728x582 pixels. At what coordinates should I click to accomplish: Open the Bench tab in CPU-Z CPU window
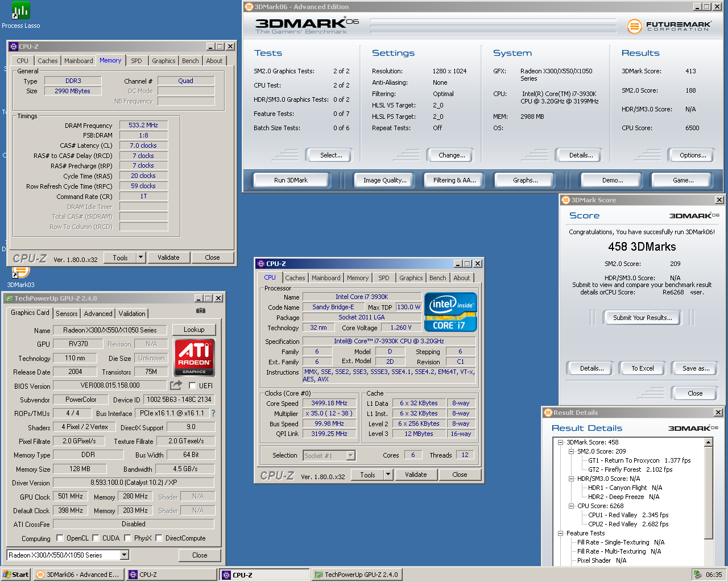(438, 278)
